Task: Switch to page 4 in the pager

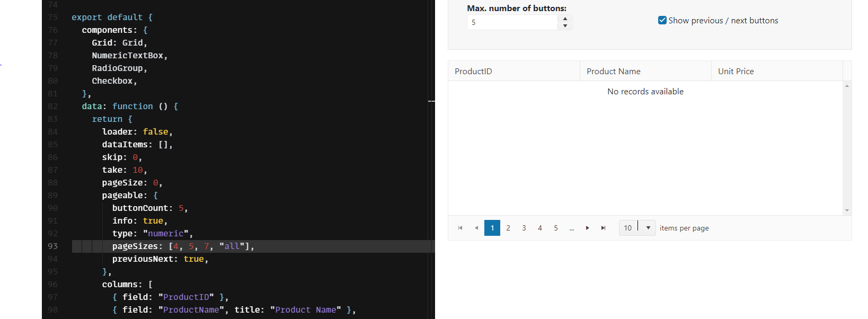Action: click(x=539, y=228)
